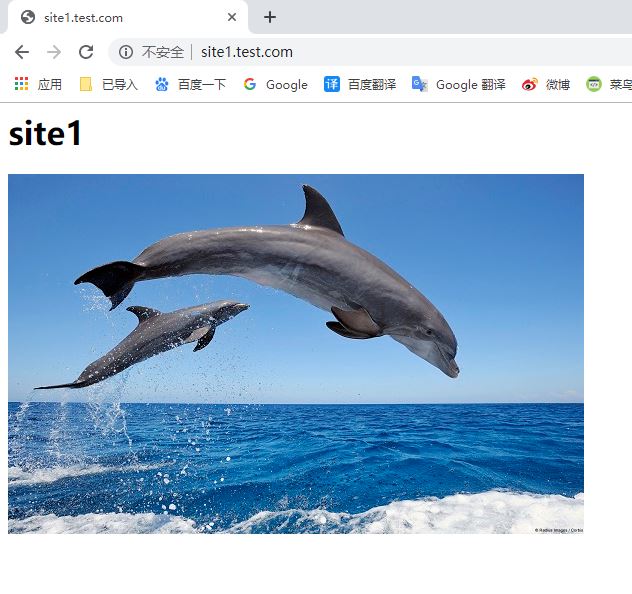632x594 pixels.
Task: Reload the site1.test.com page
Action: [x=86, y=52]
